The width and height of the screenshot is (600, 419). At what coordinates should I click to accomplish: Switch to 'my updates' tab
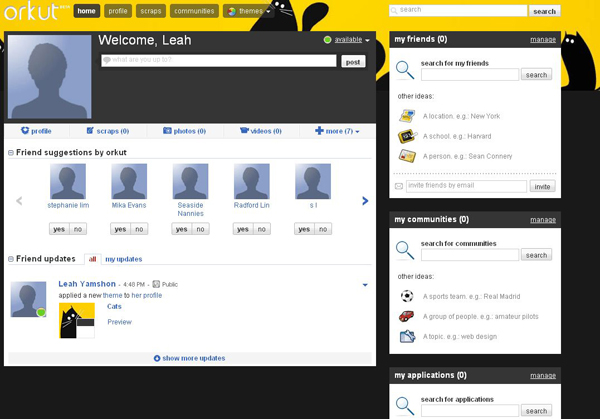(124, 259)
